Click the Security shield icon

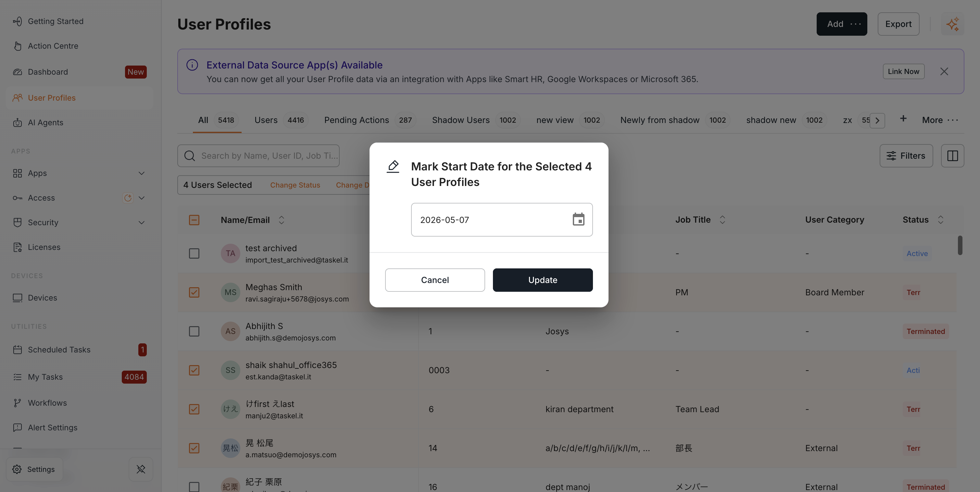tap(18, 222)
